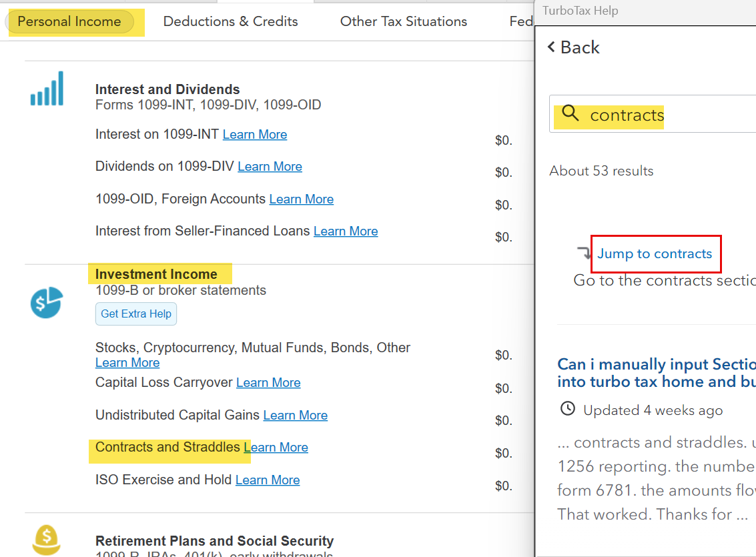This screenshot has height=557, width=756.
Task: Click the Interest and Dividends bar chart icon
Action: point(47,89)
